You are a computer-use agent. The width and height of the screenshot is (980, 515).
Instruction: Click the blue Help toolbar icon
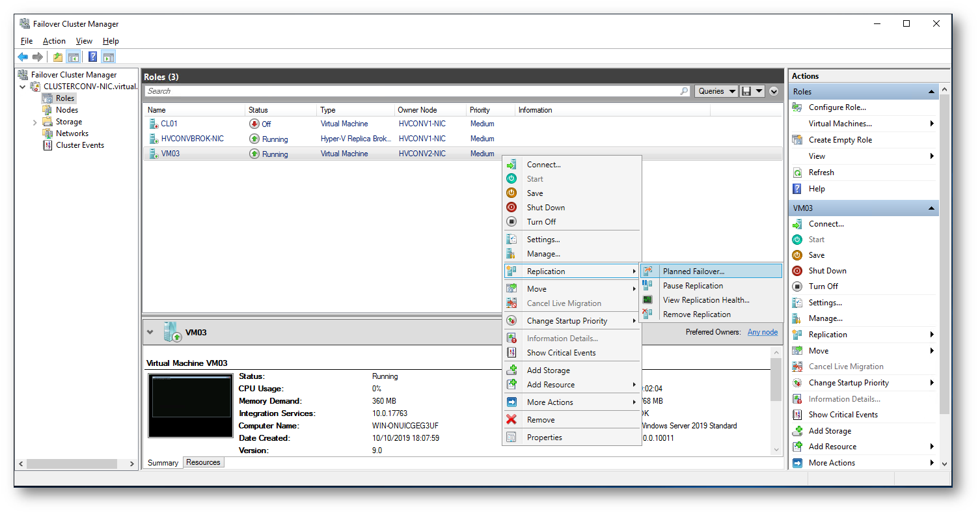[x=93, y=57]
